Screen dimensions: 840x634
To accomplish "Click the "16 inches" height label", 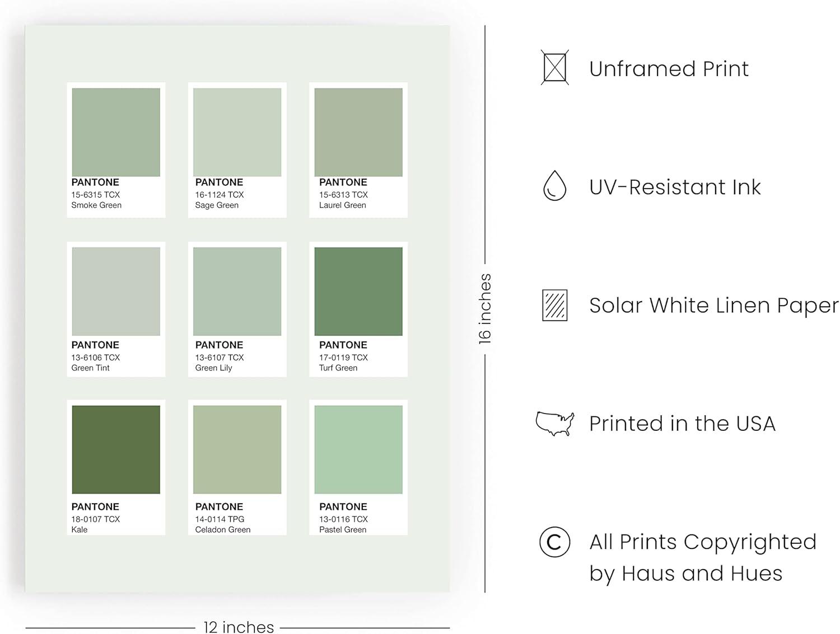I will coord(485,308).
